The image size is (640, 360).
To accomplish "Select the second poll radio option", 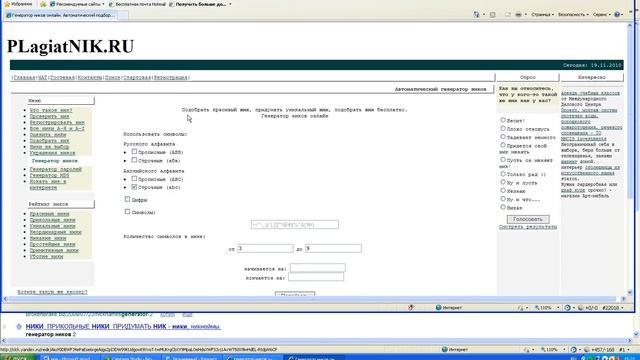I will [x=503, y=128].
